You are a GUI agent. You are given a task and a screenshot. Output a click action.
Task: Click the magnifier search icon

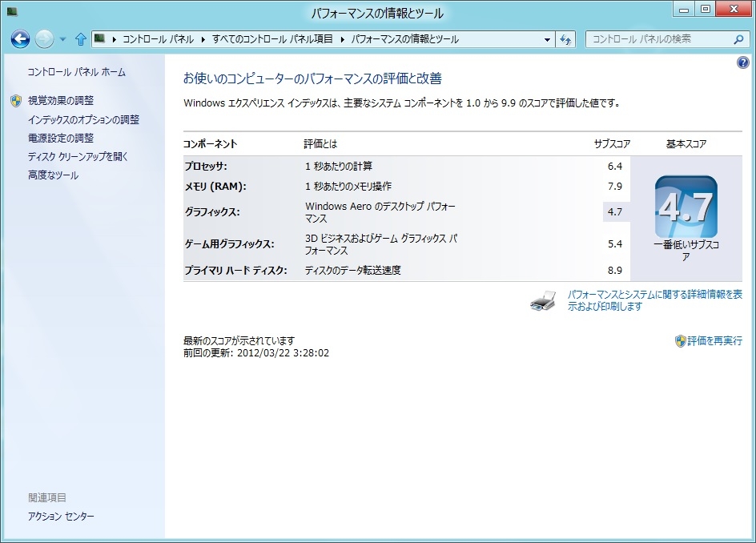738,39
